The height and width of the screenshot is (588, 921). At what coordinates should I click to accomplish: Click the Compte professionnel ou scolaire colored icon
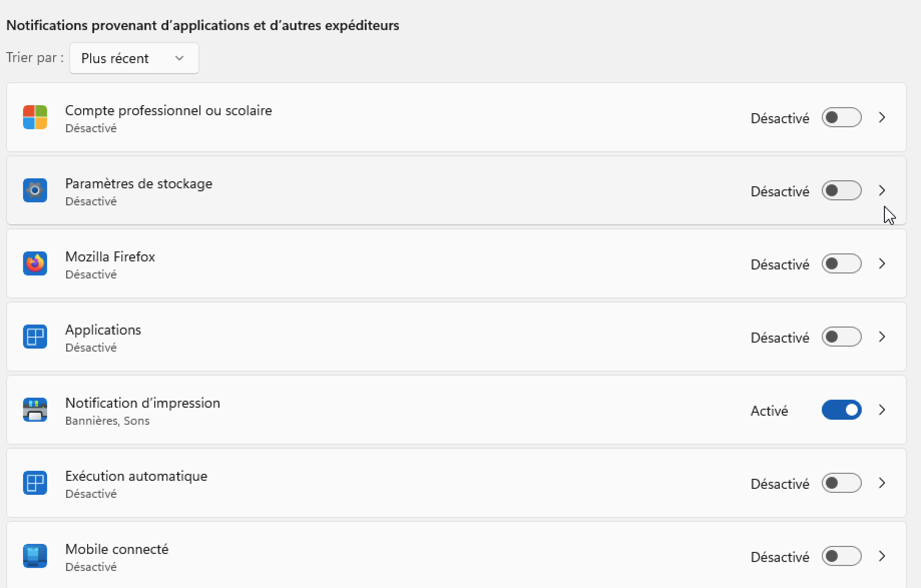(x=35, y=117)
